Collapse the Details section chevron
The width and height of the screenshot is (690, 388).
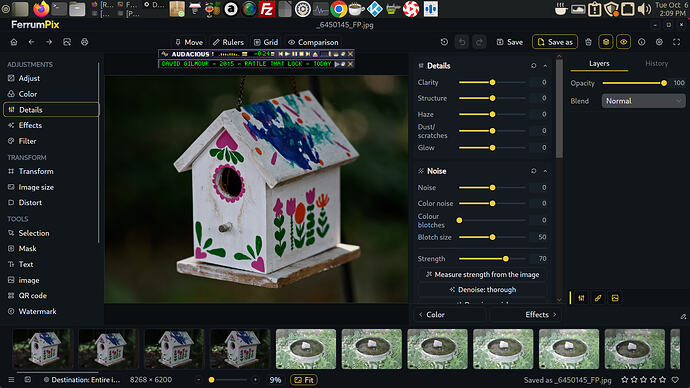pyautogui.click(x=545, y=66)
